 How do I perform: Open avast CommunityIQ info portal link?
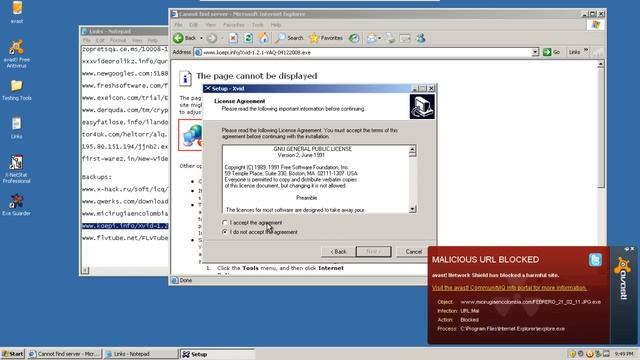pos(509,288)
